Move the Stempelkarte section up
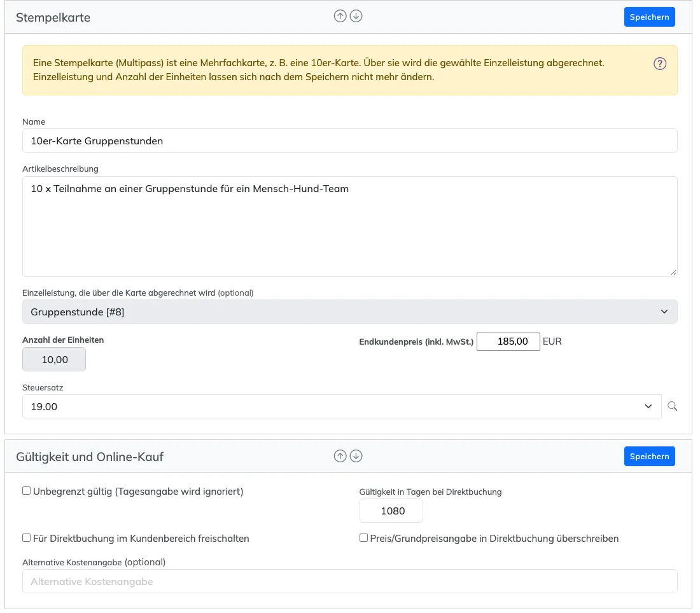This screenshot has height=613, width=700. tap(340, 17)
